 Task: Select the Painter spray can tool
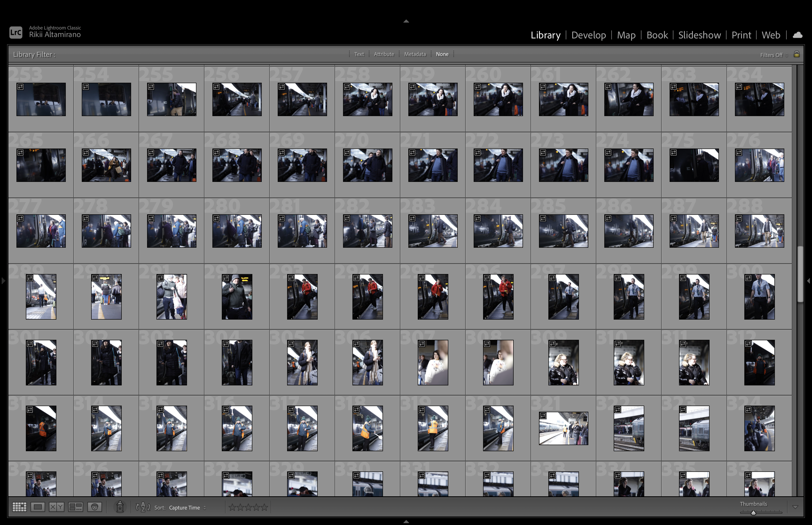120,507
